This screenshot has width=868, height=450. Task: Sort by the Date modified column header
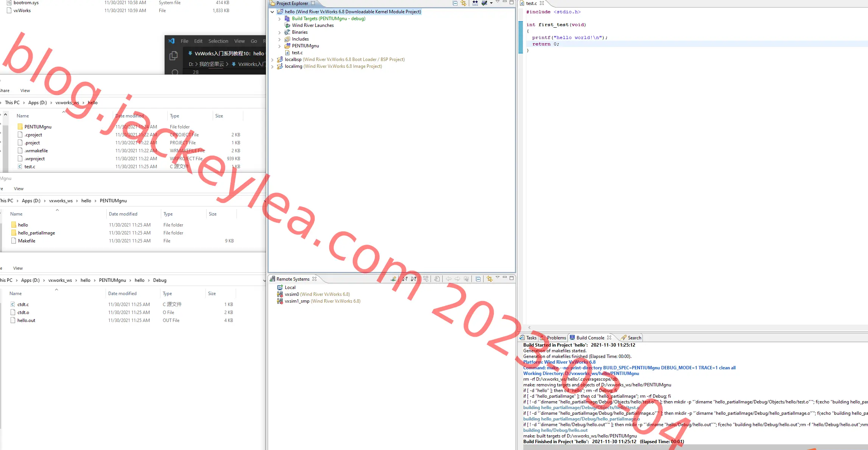129,116
